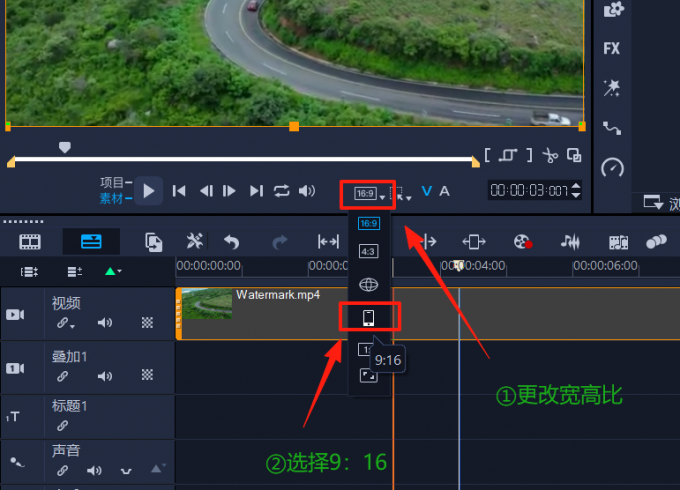The width and height of the screenshot is (680, 490).
Task: Select the 9:16 phone aspect ratio option
Action: [368, 318]
